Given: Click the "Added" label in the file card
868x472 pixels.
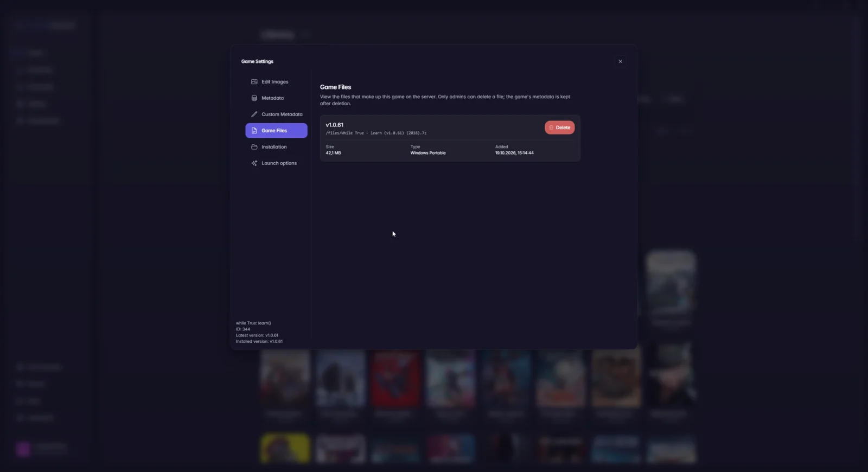Looking at the screenshot, I should 501,147.
